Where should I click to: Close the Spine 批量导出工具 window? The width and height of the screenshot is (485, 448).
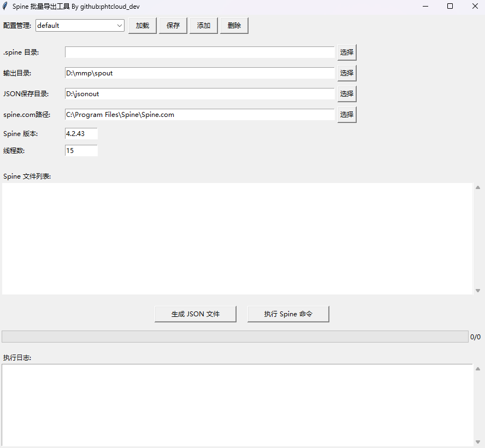475,6
